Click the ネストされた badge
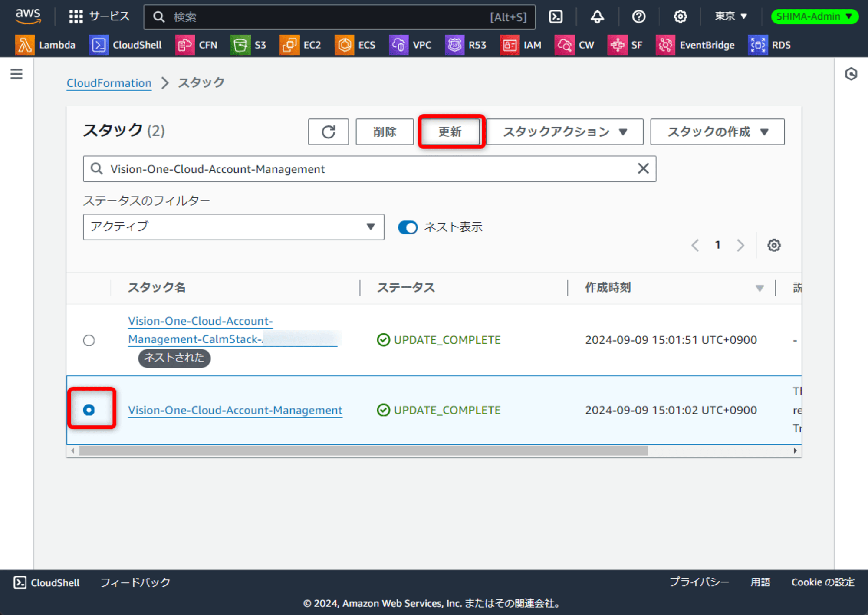This screenshot has width=868, height=615. click(x=174, y=358)
